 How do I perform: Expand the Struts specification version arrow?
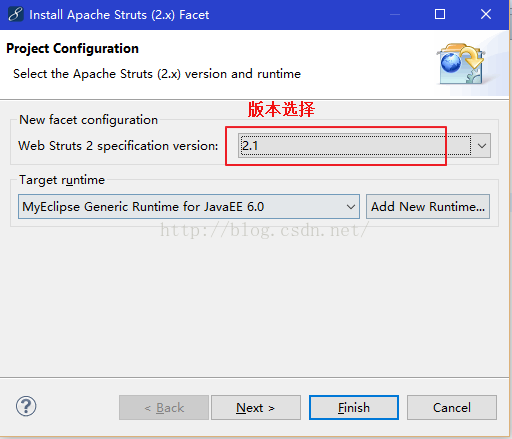coord(482,146)
